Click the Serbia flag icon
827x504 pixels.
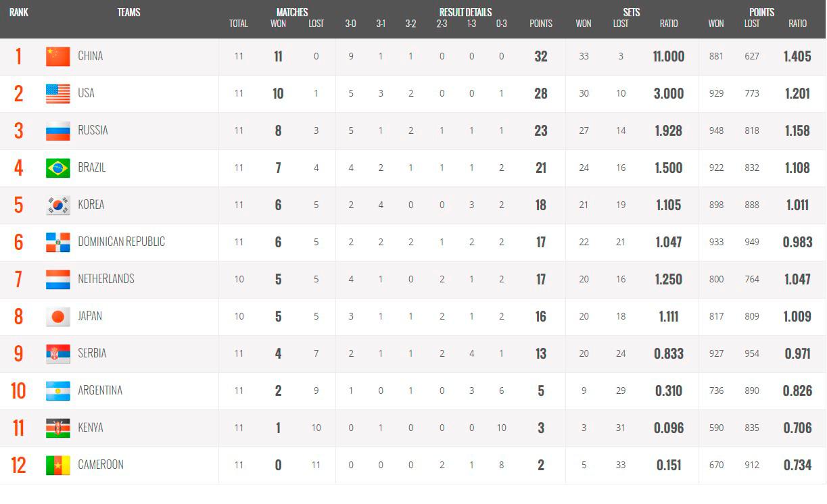58,354
